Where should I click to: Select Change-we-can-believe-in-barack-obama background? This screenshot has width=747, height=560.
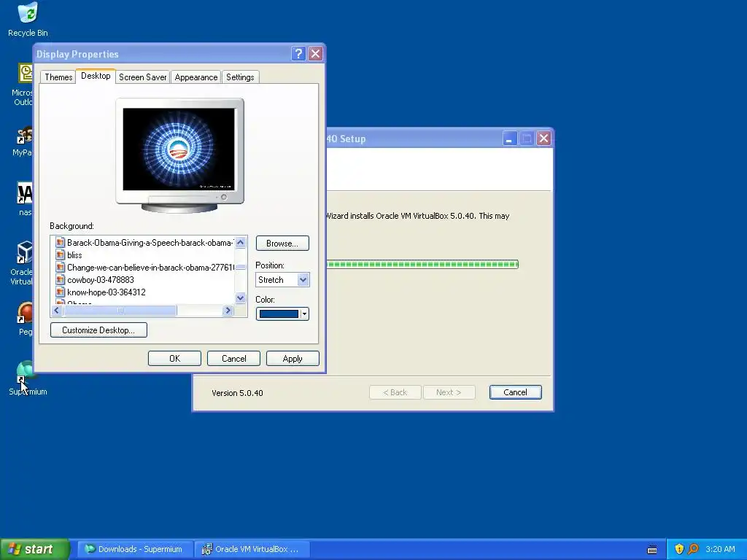150,268
